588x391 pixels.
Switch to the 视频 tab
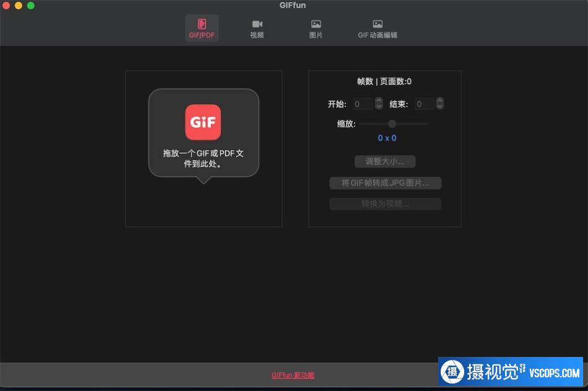(257, 29)
